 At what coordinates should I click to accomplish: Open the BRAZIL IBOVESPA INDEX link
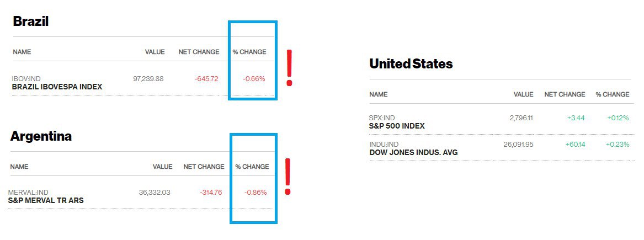tap(57, 87)
